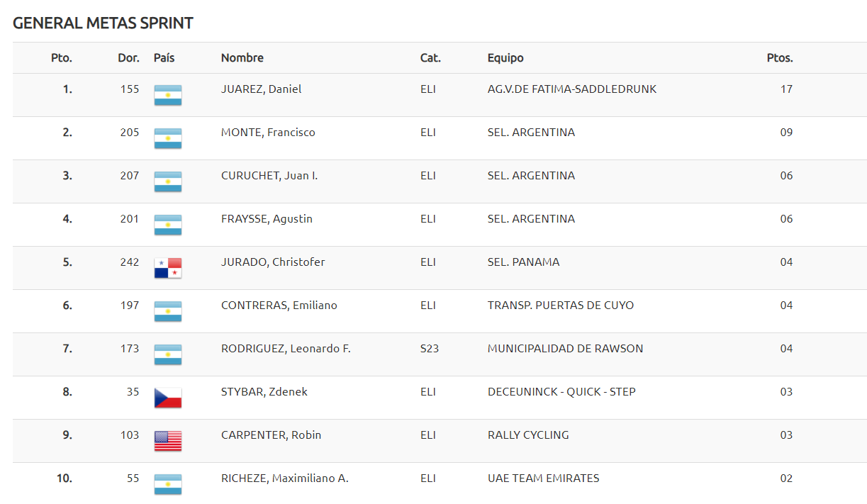Image resolution: width=867 pixels, height=504 pixels.
Task: Click rider name CURUCHET, Juan I.
Action: (269, 176)
